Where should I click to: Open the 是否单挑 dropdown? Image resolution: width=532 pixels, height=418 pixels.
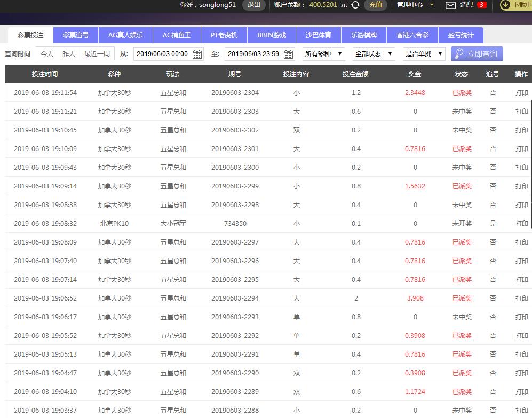click(x=424, y=54)
